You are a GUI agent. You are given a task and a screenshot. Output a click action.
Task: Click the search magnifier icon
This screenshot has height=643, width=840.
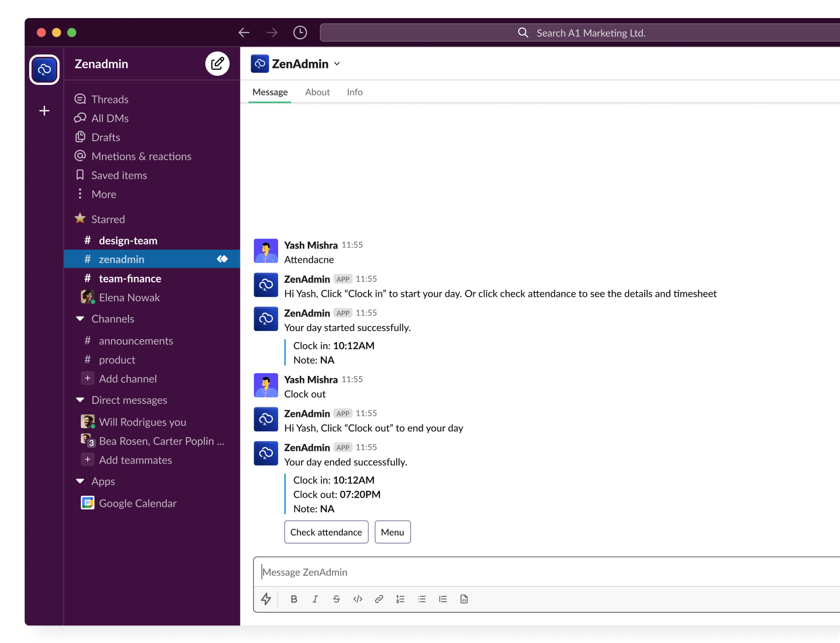[523, 33]
